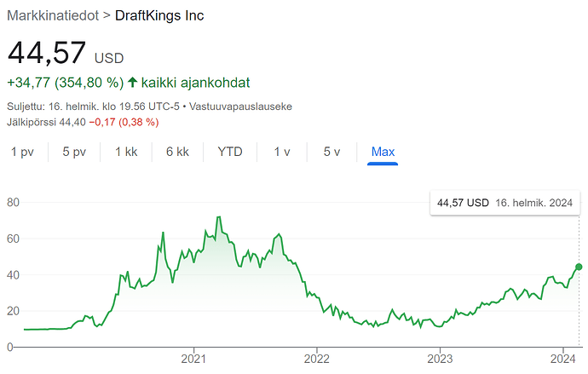Click the 2021 x-axis label
The height and width of the screenshot is (374, 588).
pyautogui.click(x=194, y=359)
